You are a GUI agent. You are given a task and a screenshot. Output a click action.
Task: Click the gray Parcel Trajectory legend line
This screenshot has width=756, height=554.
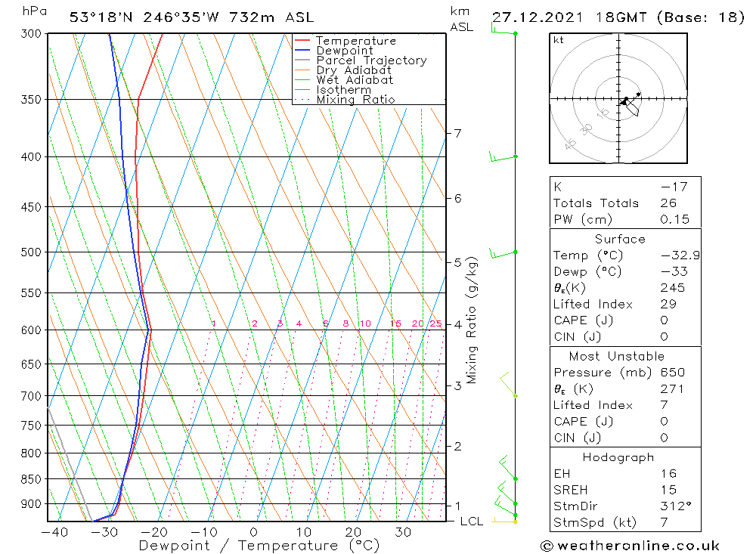(302, 60)
